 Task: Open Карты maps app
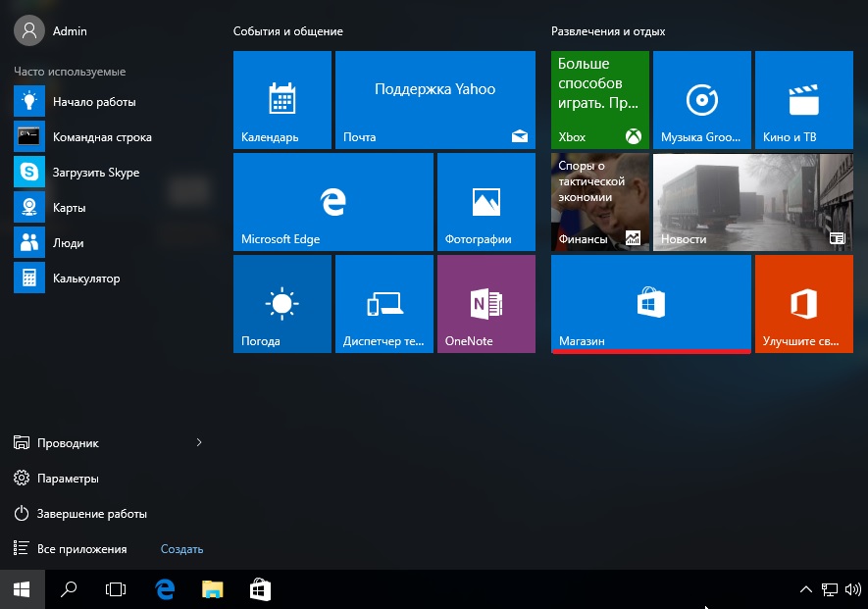point(108,208)
